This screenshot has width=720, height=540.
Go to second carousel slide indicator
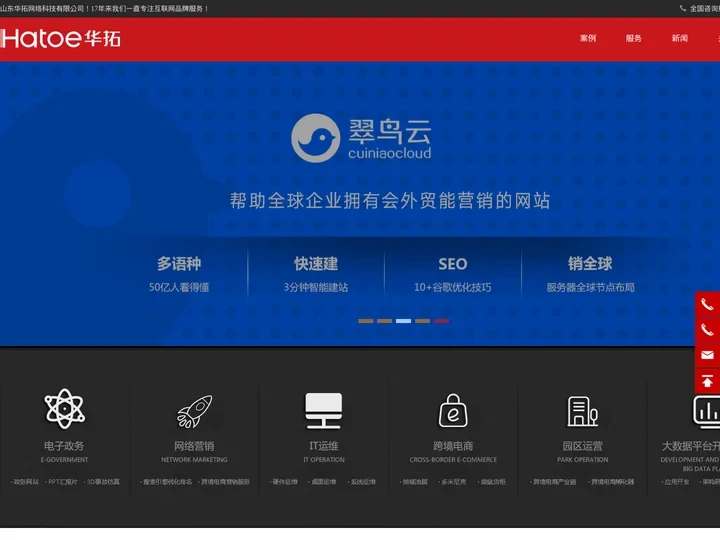coord(384,321)
